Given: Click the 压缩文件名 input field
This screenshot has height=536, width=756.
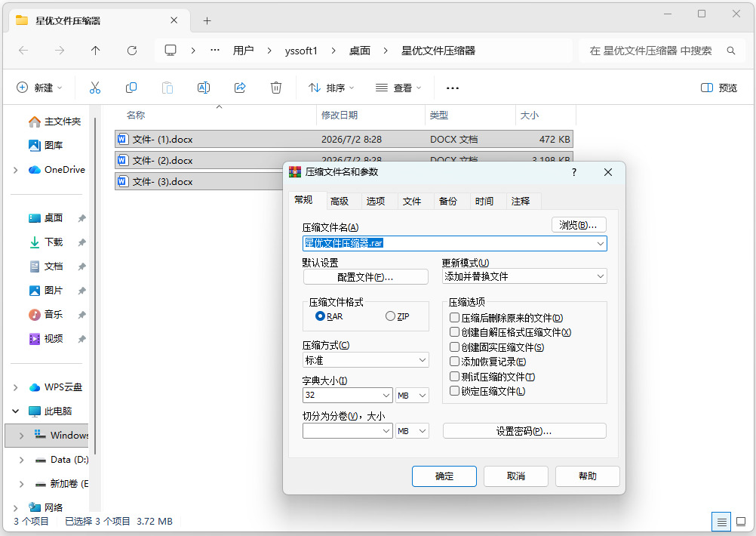Looking at the screenshot, I should (x=455, y=243).
